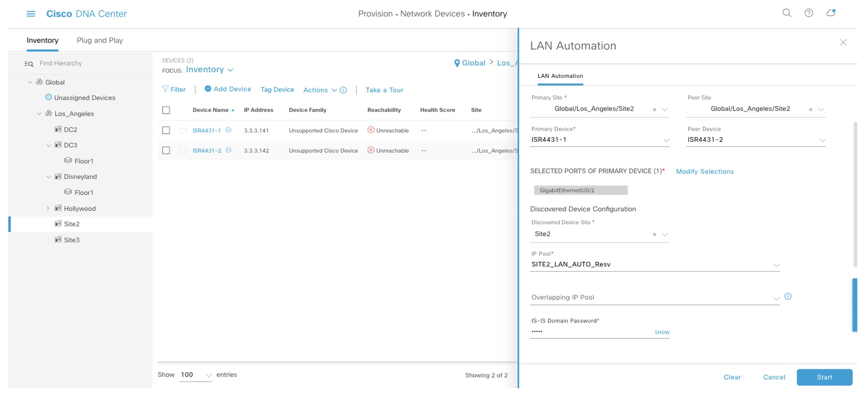Clear the Primary Site selection with x
This screenshot has width=868, height=393.
[655, 110]
